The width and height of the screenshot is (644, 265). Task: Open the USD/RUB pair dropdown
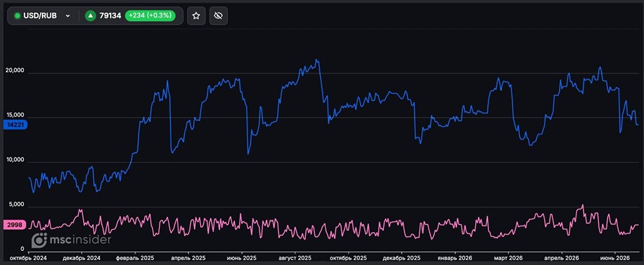[x=43, y=16]
